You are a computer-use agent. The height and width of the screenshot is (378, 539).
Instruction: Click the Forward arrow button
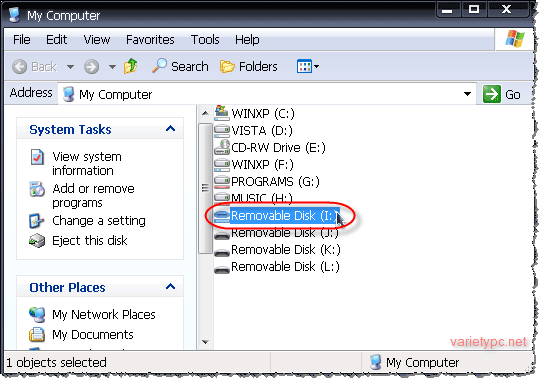91,66
